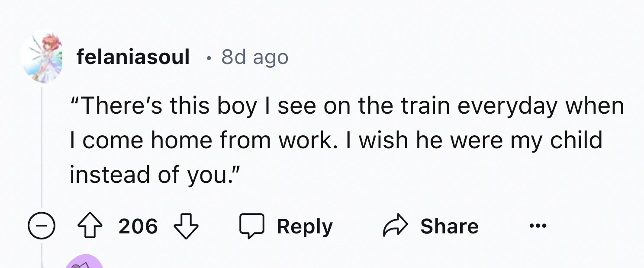
Task: Collapse the comment thread with minus button
Action: (42, 227)
